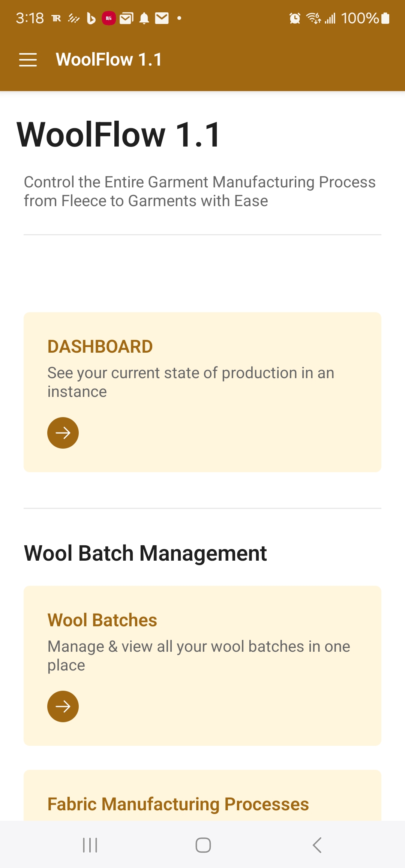Tap the alarm icon in status bar
This screenshot has width=405, height=868.
295,18
